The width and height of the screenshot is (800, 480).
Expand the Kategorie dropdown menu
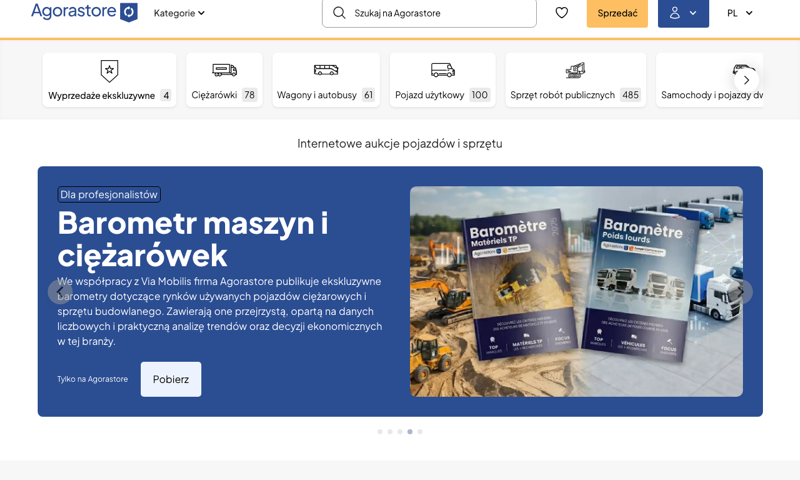pos(179,13)
